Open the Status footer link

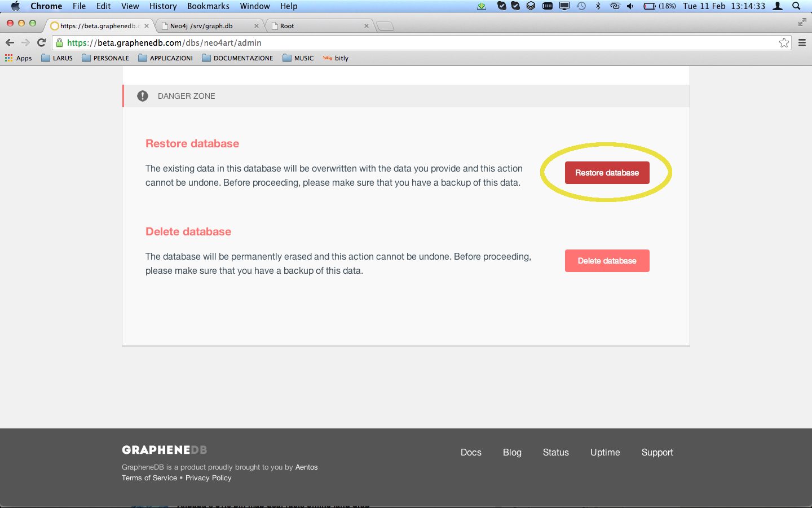click(x=556, y=452)
